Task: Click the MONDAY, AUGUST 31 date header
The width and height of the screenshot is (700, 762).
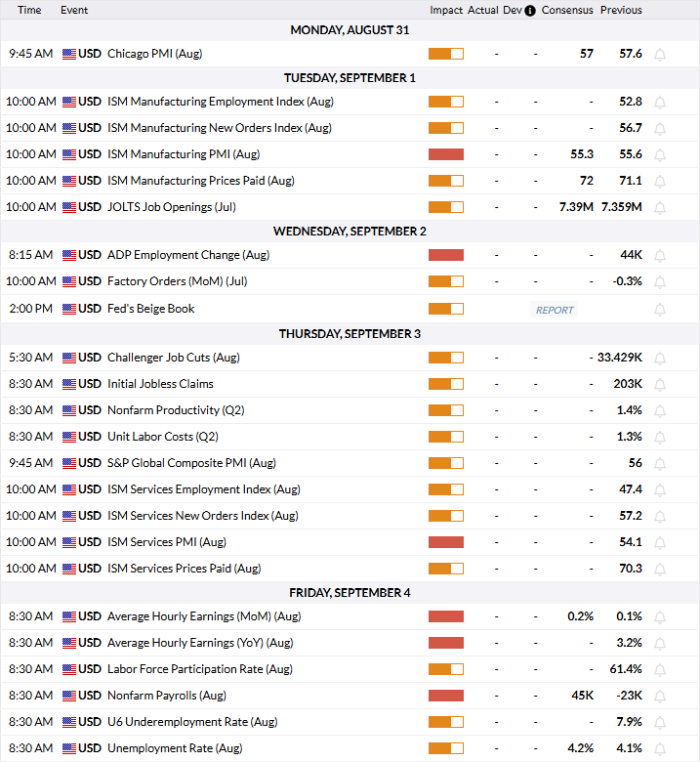Action: [350, 30]
